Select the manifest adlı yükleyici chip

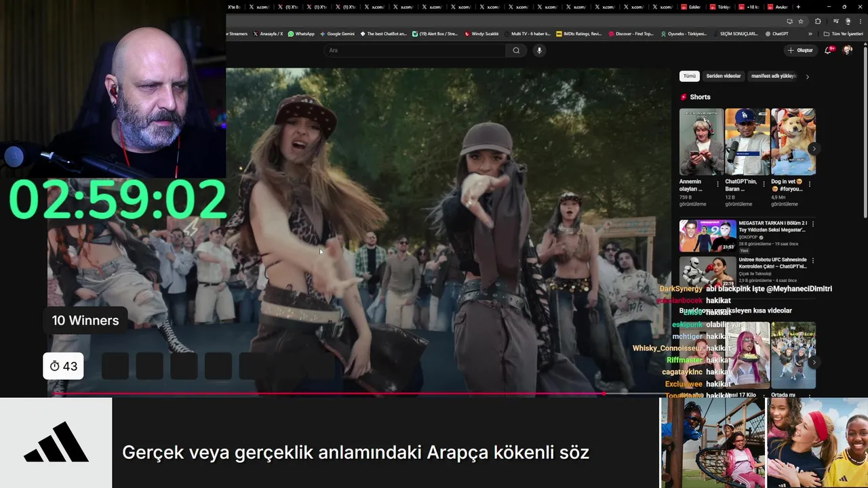(773, 76)
